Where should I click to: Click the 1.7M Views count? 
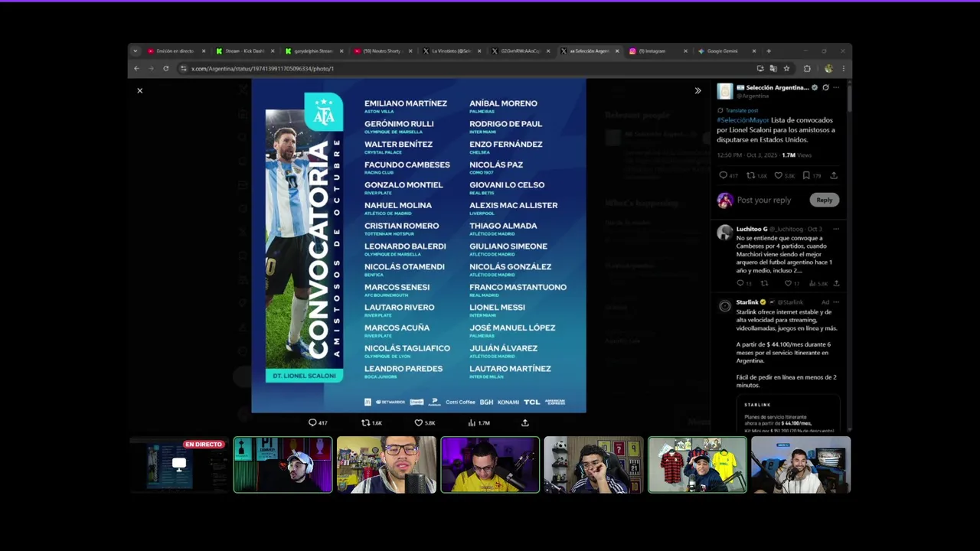pyautogui.click(x=796, y=155)
